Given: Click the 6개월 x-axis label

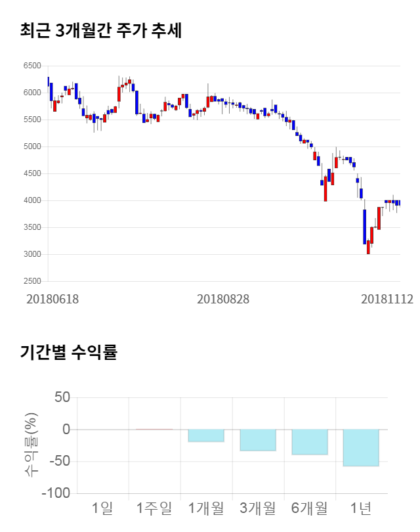Looking at the screenshot, I should click(310, 508).
